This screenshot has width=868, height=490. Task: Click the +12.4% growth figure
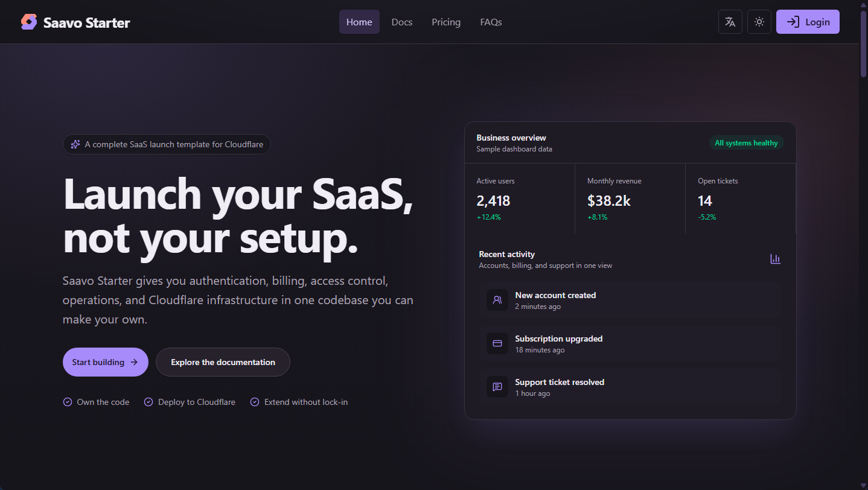pyautogui.click(x=488, y=217)
